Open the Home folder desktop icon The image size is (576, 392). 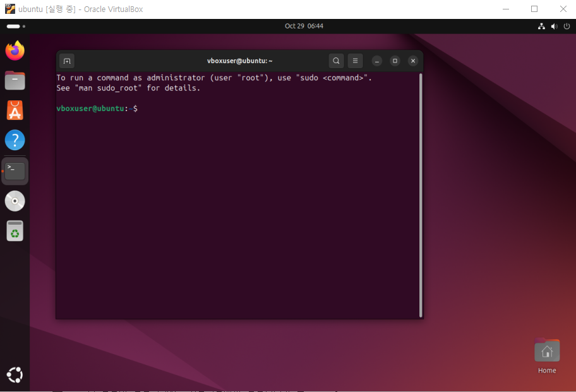click(547, 355)
